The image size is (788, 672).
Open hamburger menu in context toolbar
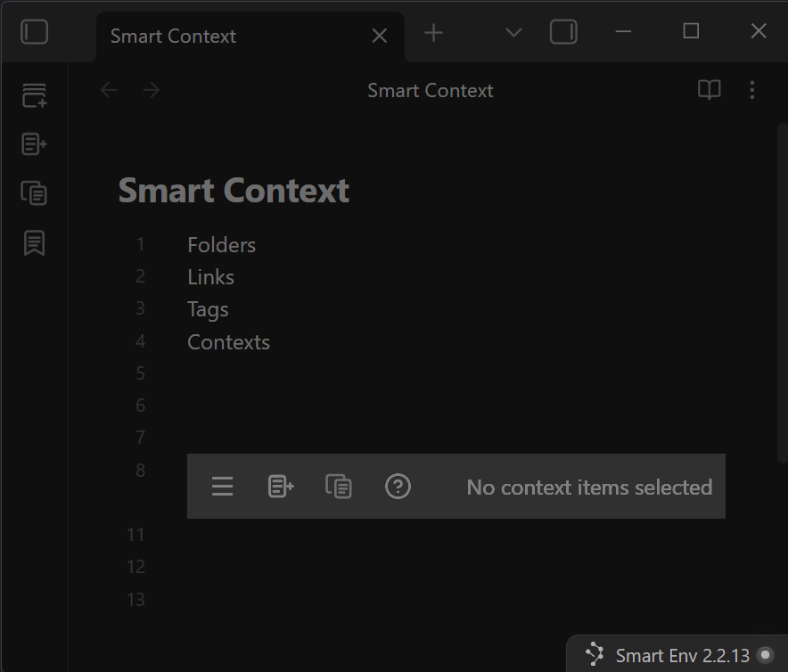[x=222, y=487]
